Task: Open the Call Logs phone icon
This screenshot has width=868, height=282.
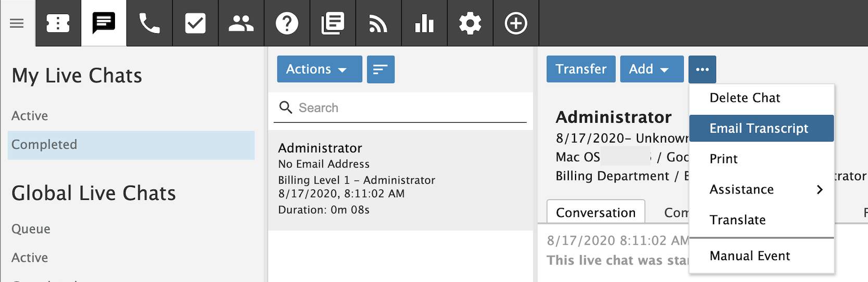Action: coord(149,23)
